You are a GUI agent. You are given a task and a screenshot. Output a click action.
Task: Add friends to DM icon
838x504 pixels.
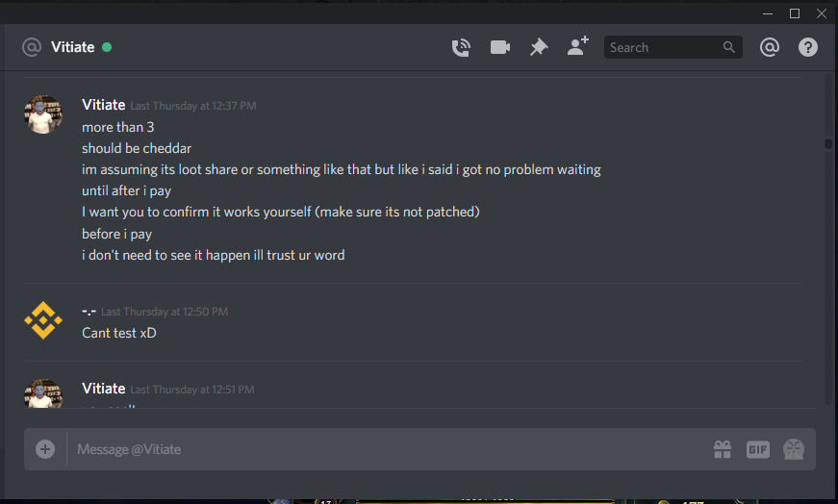[x=577, y=46]
